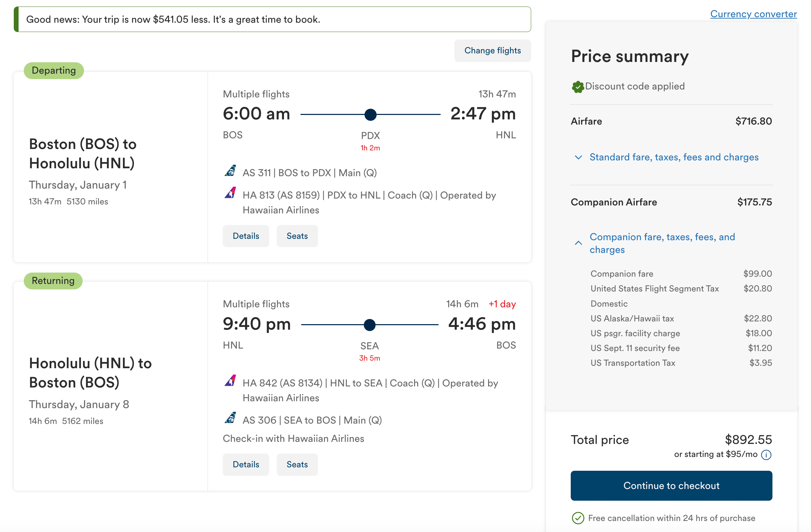Click up chevron beside Companion fare breakdown
This screenshot has height=532, width=811.
[579, 243]
